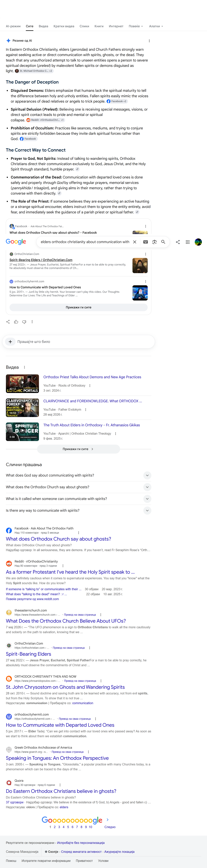Click 'Прикажи ги сите' under the AI source cards
The width and height of the screenshot is (207, 868).
coord(78,307)
